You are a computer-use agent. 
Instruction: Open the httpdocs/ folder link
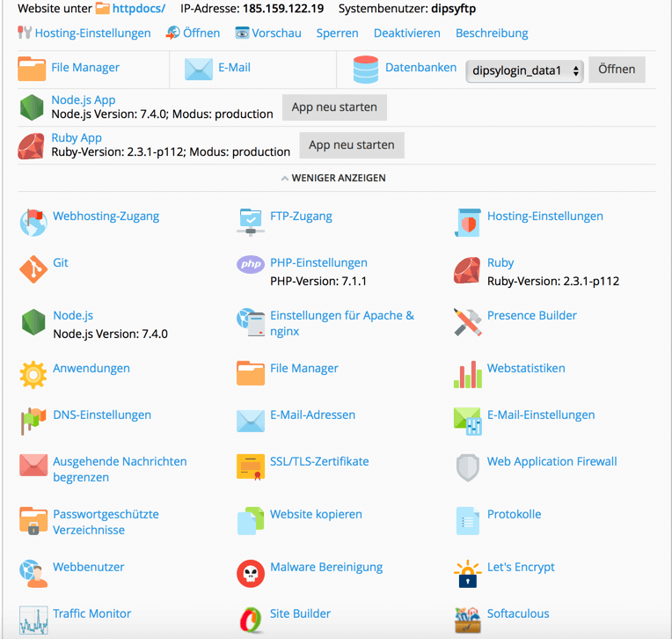tap(138, 9)
